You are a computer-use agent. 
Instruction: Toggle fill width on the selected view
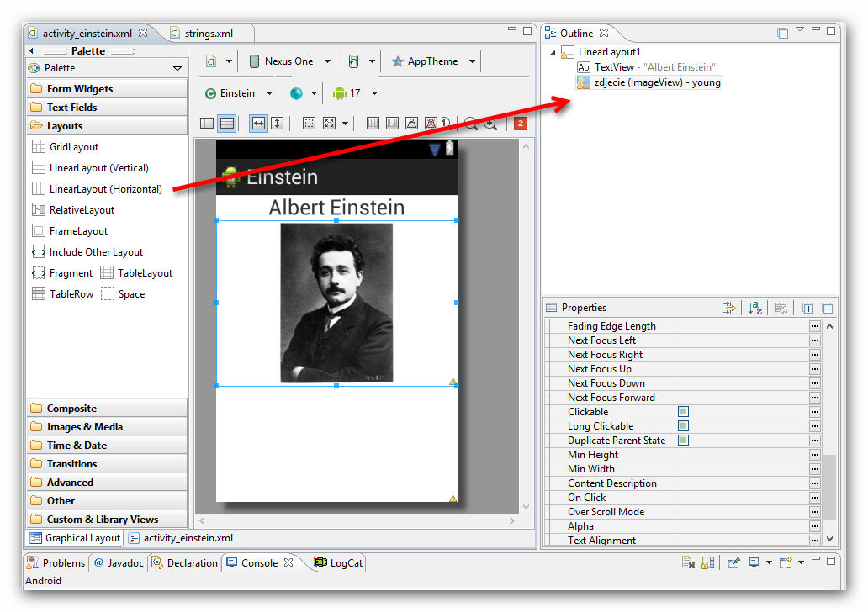click(x=258, y=123)
